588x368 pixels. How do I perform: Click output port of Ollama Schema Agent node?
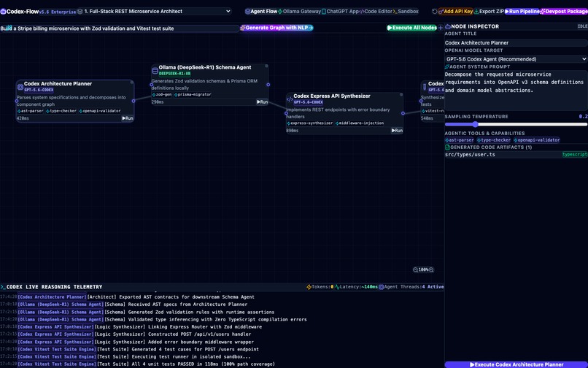[x=268, y=85]
